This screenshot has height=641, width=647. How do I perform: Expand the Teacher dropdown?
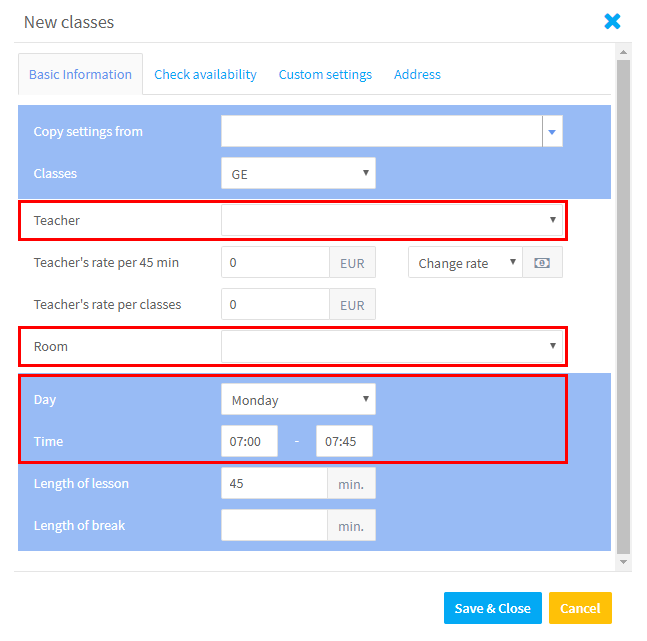pyautogui.click(x=392, y=220)
